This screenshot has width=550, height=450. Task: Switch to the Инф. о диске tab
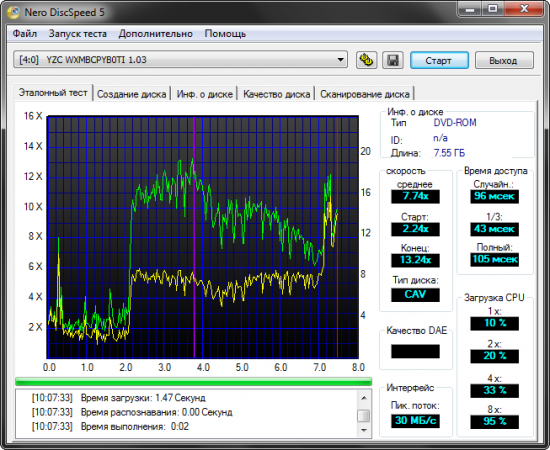[x=204, y=94]
